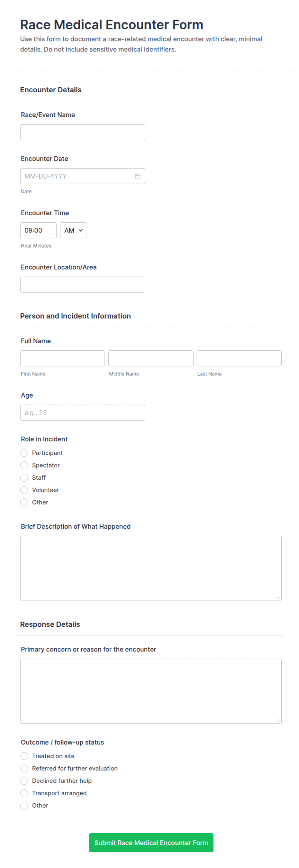This screenshot has width=299, height=868.
Task: Select Treated on site outcome
Action: 24,756
